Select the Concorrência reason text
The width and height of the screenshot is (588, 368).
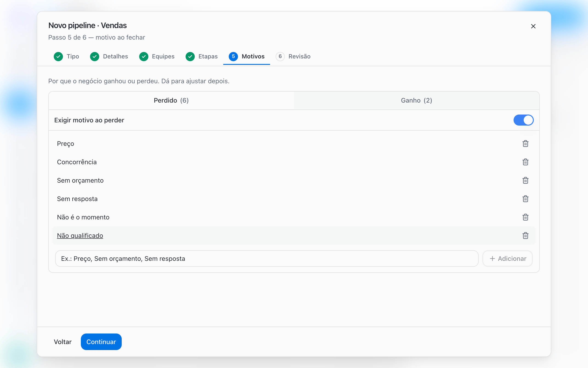[x=77, y=162]
